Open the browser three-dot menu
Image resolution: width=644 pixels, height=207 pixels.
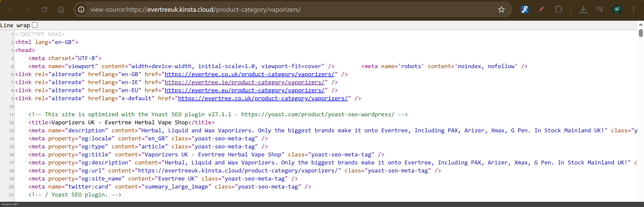(634, 10)
